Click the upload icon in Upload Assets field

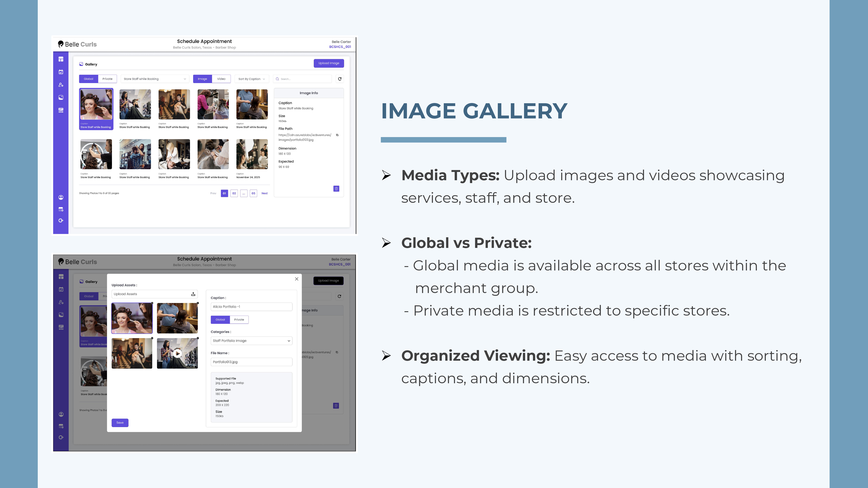click(x=193, y=294)
